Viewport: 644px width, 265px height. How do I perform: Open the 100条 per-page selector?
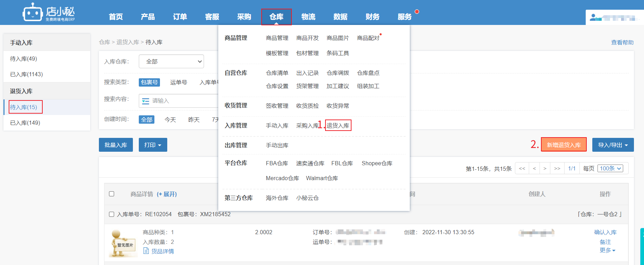pyautogui.click(x=610, y=168)
